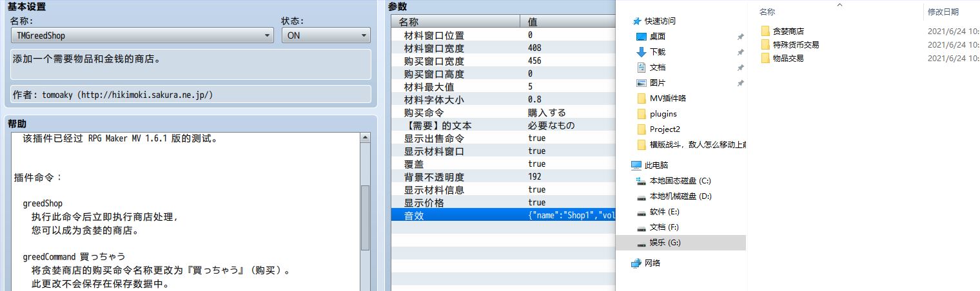Select the 材料字体大小 parameter row
The height and width of the screenshot is (291, 980).
tap(504, 100)
